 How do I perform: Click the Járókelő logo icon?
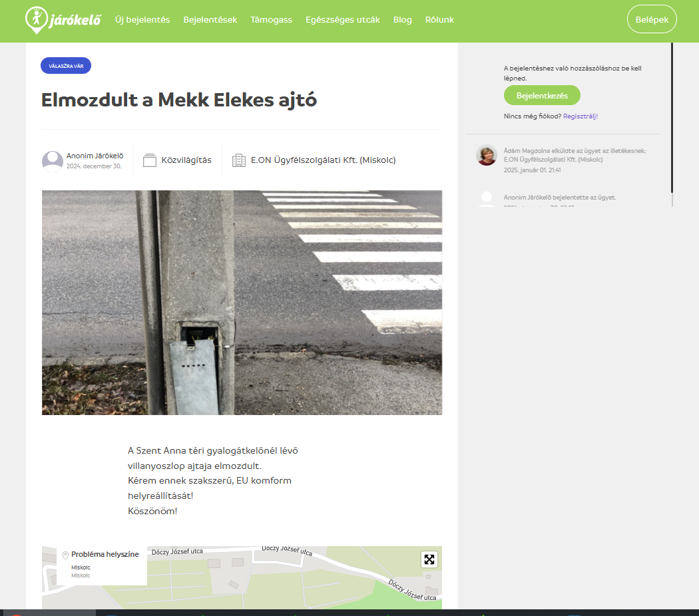36,20
